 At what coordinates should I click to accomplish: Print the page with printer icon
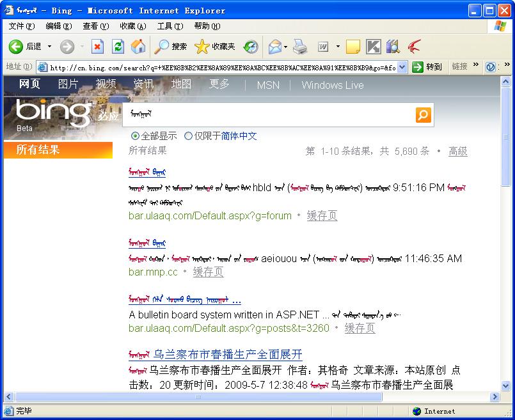tap(300, 47)
